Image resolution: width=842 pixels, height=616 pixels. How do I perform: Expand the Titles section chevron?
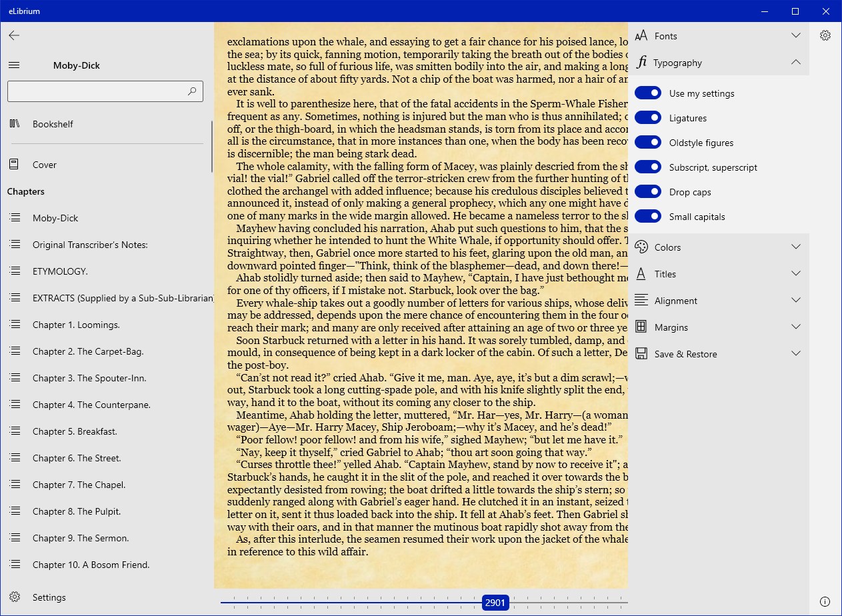click(x=795, y=273)
